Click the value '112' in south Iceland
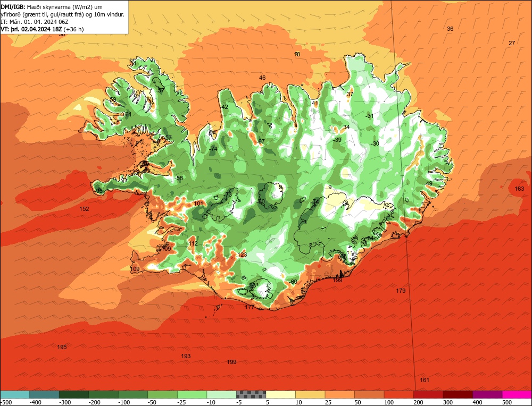Image resolution: width=532 pixels, height=406 pixels. coord(193,244)
